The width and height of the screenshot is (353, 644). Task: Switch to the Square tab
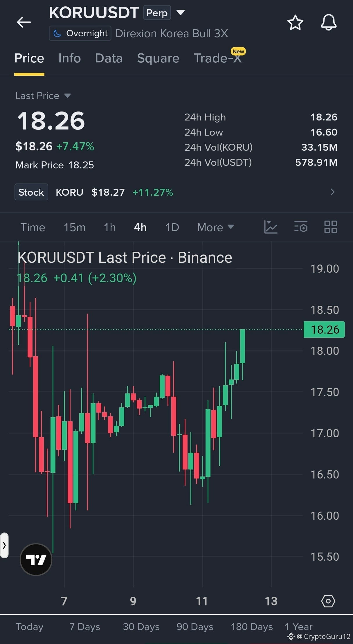coord(158,58)
